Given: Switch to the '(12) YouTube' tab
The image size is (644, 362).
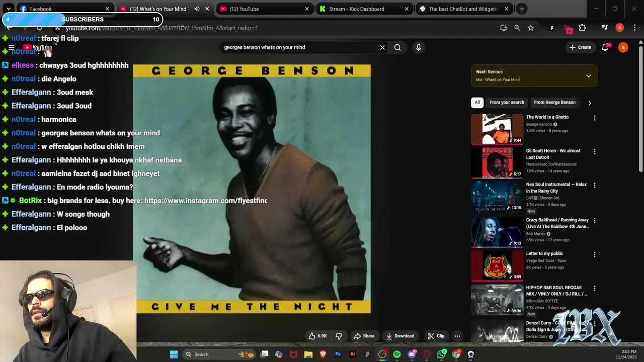Looking at the screenshot, I should tap(265, 9).
